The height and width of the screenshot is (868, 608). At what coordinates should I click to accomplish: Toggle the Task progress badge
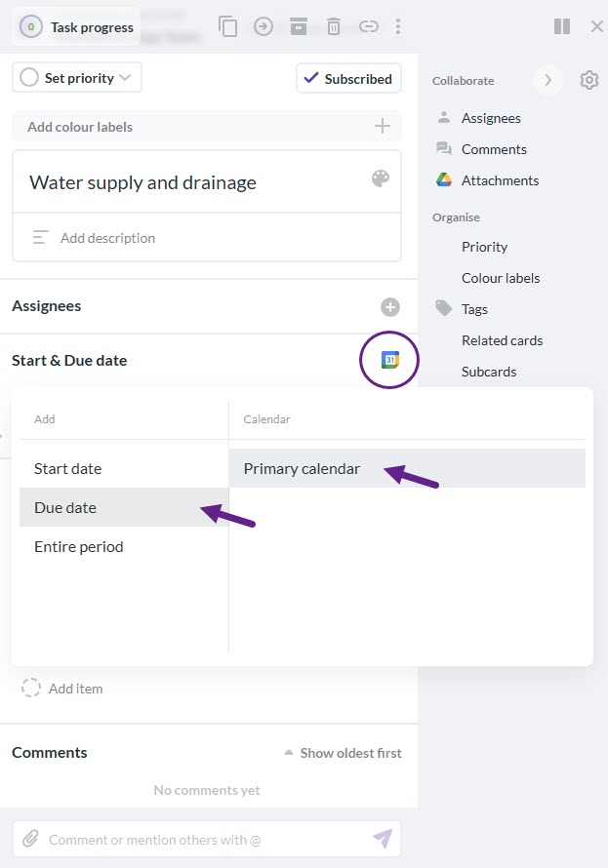(75, 27)
